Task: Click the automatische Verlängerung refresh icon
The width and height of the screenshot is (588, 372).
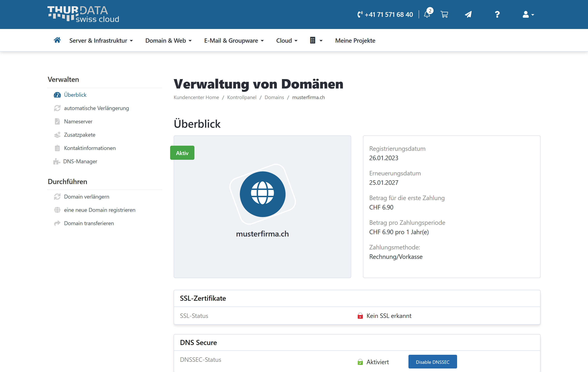Action: click(57, 108)
